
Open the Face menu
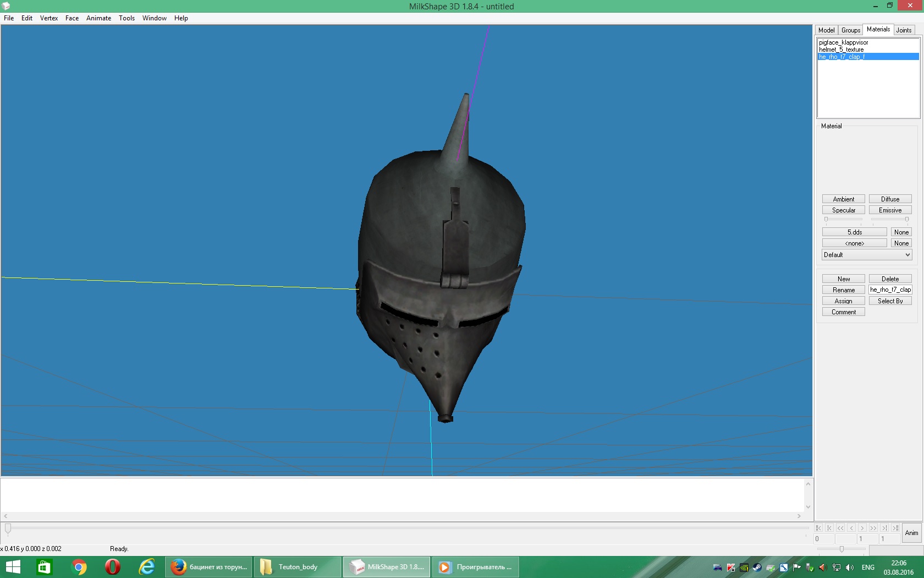[72, 18]
